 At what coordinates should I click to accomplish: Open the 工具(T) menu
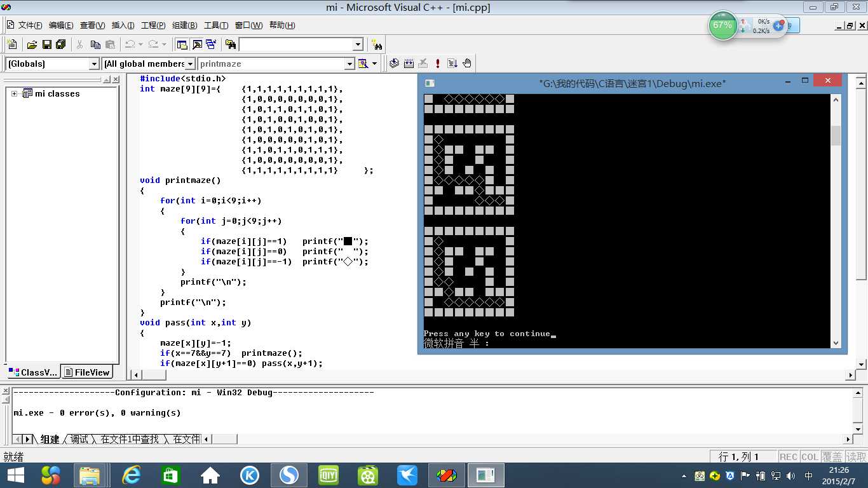216,25
